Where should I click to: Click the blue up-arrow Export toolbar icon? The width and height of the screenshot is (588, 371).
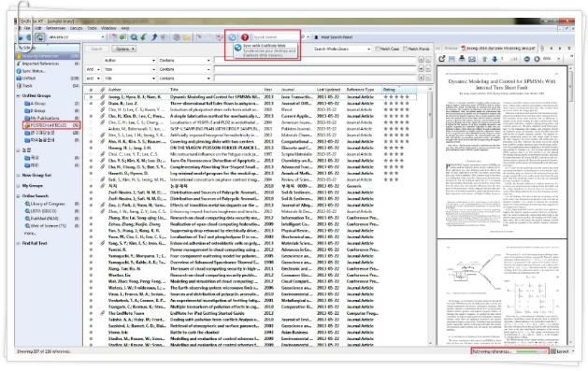[154, 37]
